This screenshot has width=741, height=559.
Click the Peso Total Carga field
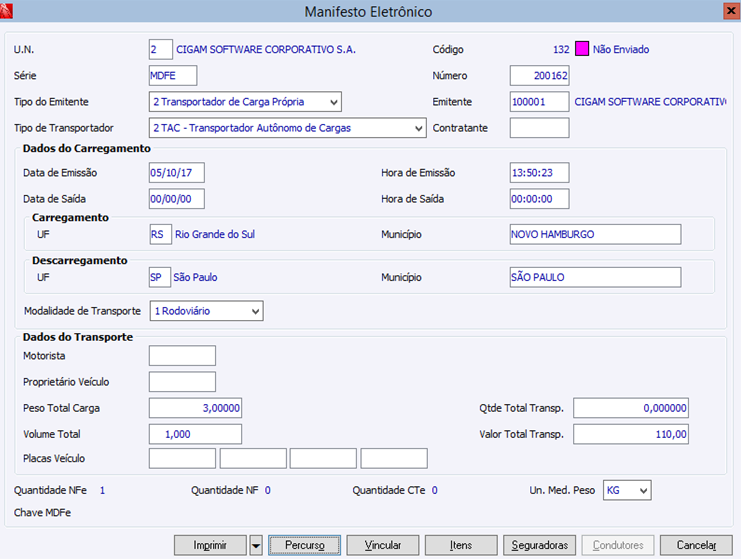click(x=195, y=408)
